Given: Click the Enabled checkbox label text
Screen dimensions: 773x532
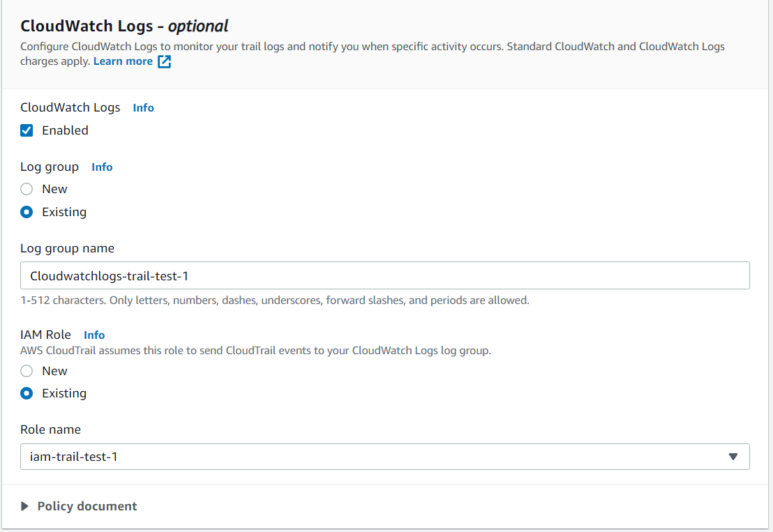Looking at the screenshot, I should coord(65,130).
